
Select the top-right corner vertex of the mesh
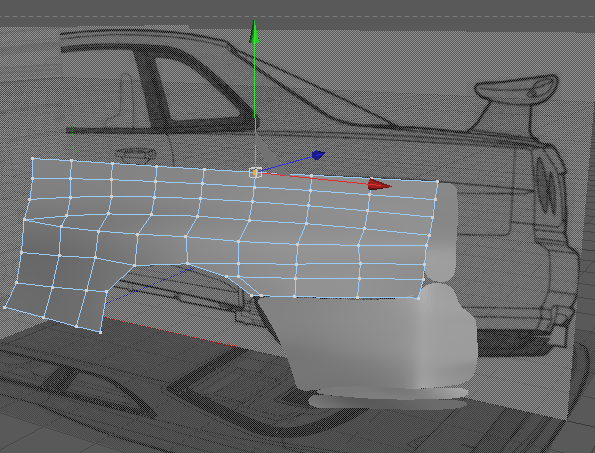[x=438, y=182]
